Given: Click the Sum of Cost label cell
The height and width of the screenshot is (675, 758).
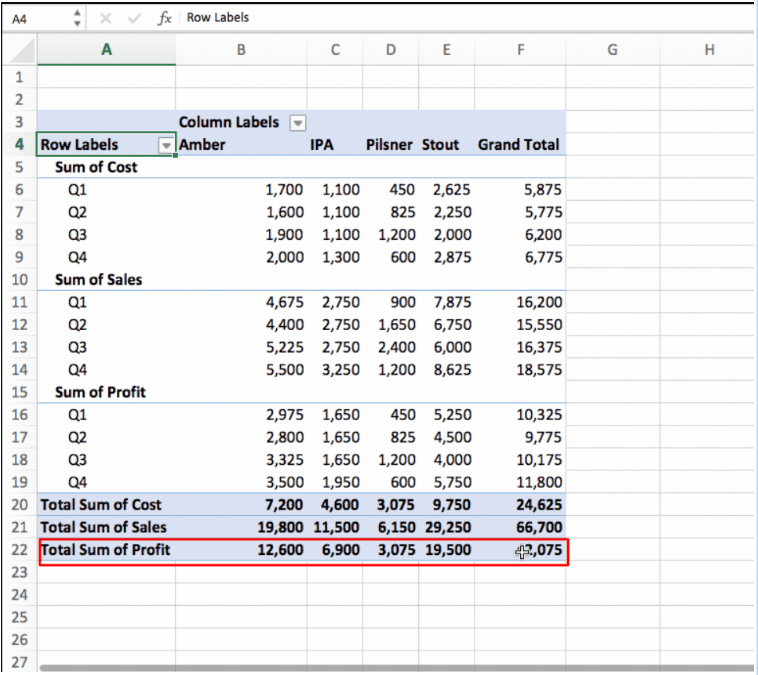Looking at the screenshot, I should click(96, 167).
